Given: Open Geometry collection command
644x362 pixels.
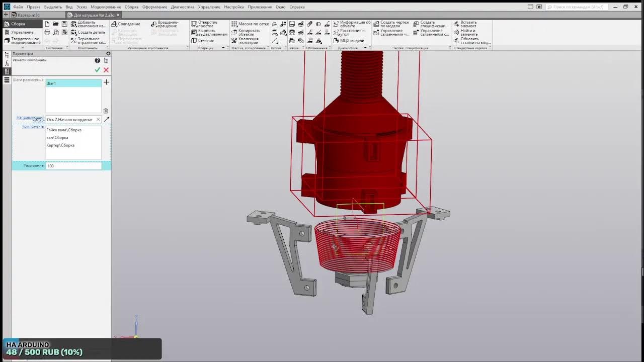Looking at the screenshot, I should [245, 41].
